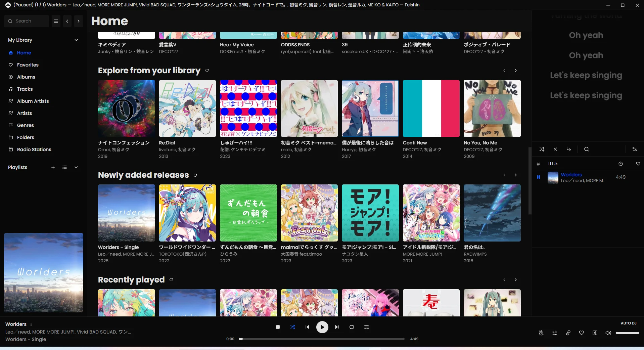Open the sleep timer icon
Image resolution: width=644 pixels, height=350 pixels.
(541, 333)
